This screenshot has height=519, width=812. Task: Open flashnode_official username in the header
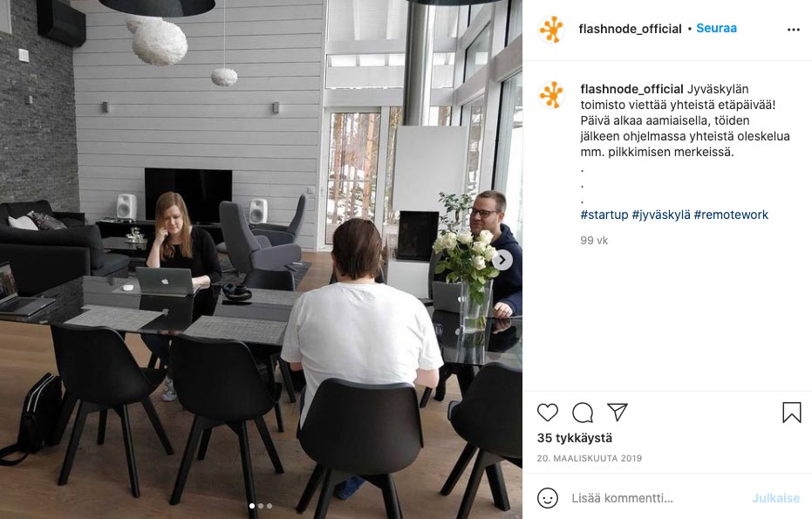631,29
